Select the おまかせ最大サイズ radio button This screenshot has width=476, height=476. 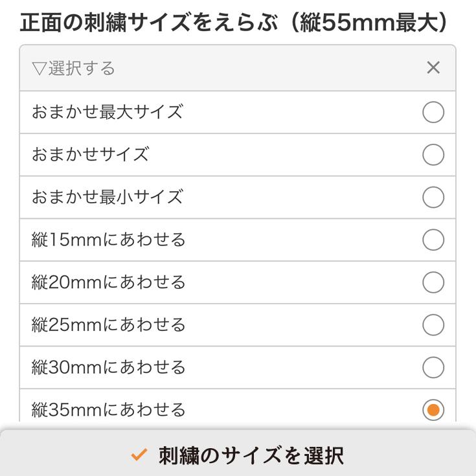(433, 112)
